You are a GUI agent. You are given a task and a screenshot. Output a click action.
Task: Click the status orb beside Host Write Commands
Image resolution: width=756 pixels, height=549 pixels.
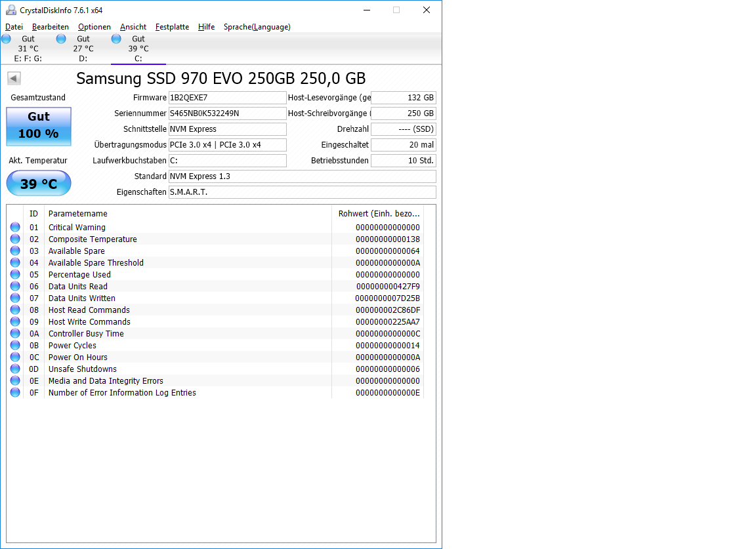[x=16, y=321]
